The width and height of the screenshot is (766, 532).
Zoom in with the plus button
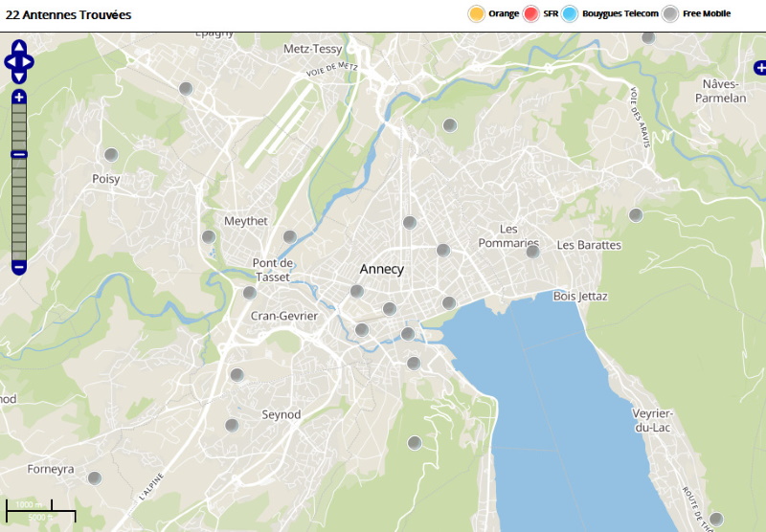click(x=19, y=97)
